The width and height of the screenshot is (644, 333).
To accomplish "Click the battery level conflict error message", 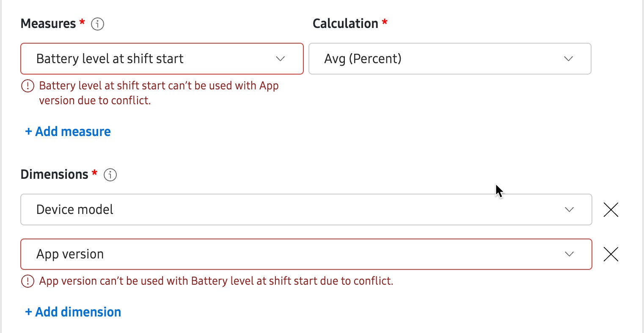I will click(x=159, y=92).
